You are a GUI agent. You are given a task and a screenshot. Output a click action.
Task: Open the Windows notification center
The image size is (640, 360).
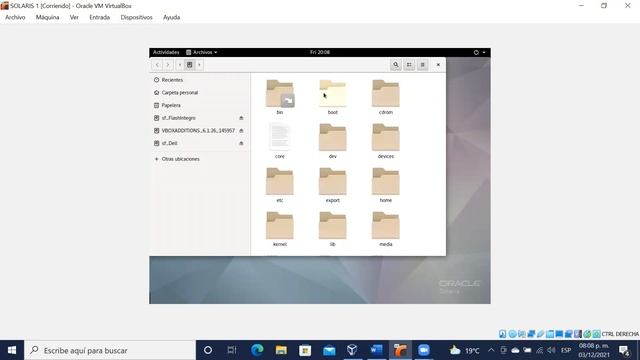[624, 350]
